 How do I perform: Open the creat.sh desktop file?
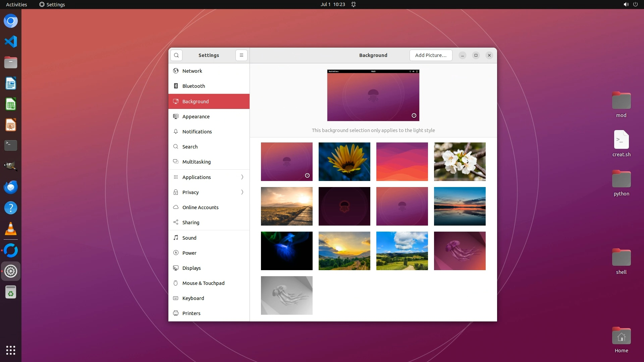(x=621, y=140)
